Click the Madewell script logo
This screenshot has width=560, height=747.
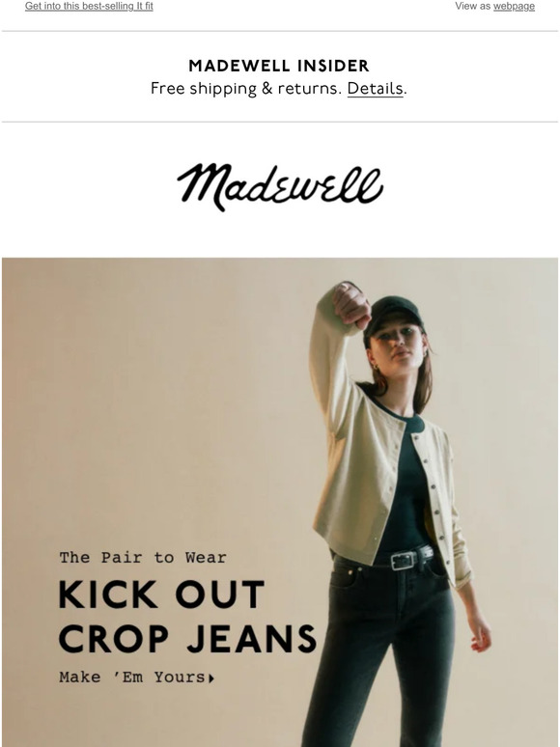(x=280, y=187)
